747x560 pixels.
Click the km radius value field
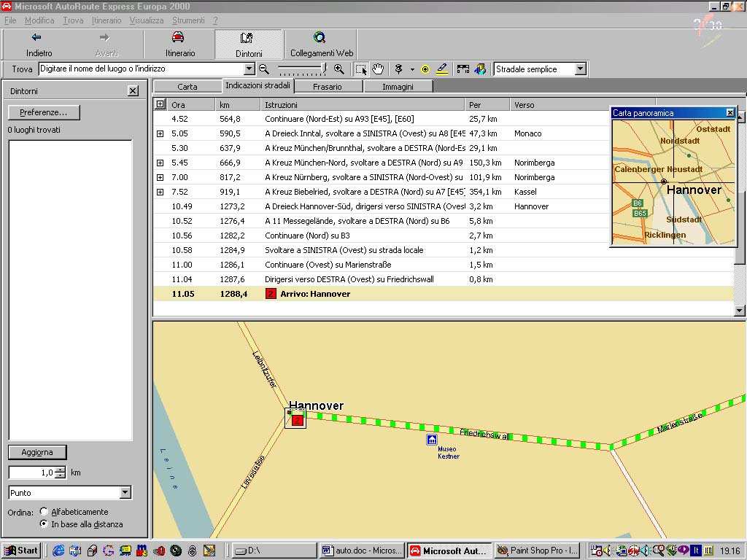tap(32, 472)
